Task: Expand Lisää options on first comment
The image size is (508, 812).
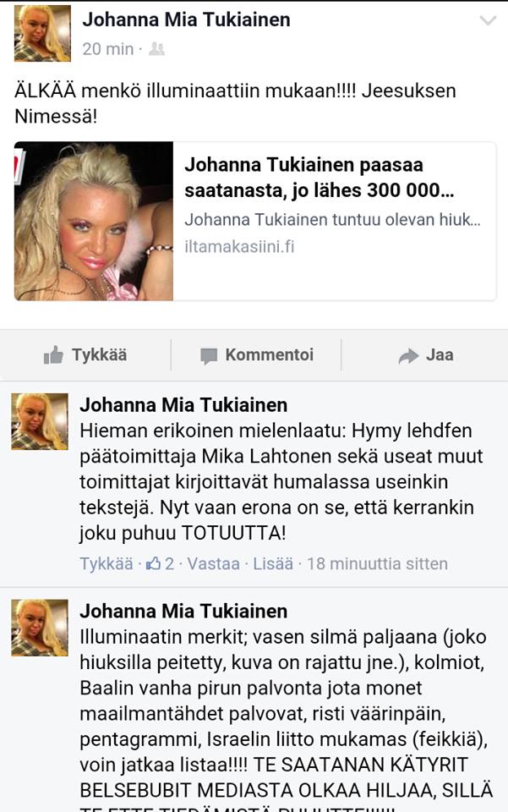Action: click(273, 563)
